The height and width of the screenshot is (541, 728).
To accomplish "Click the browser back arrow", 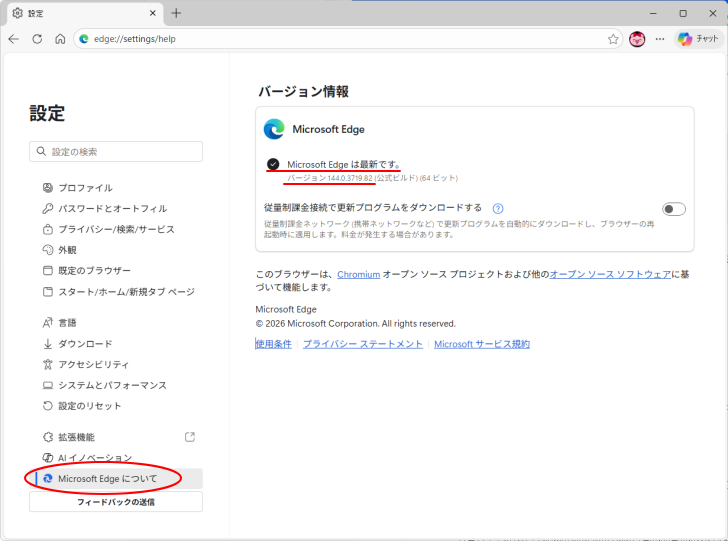I will click(x=13, y=39).
